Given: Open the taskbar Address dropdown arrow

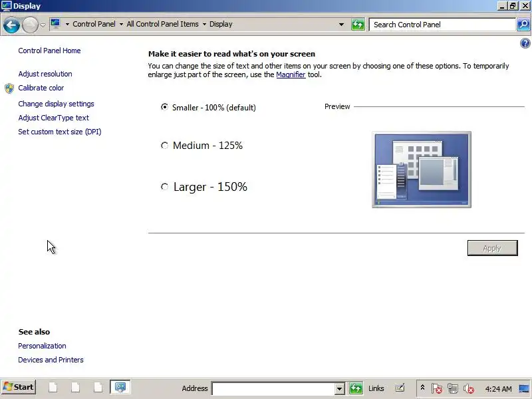Looking at the screenshot, I should [x=339, y=389].
